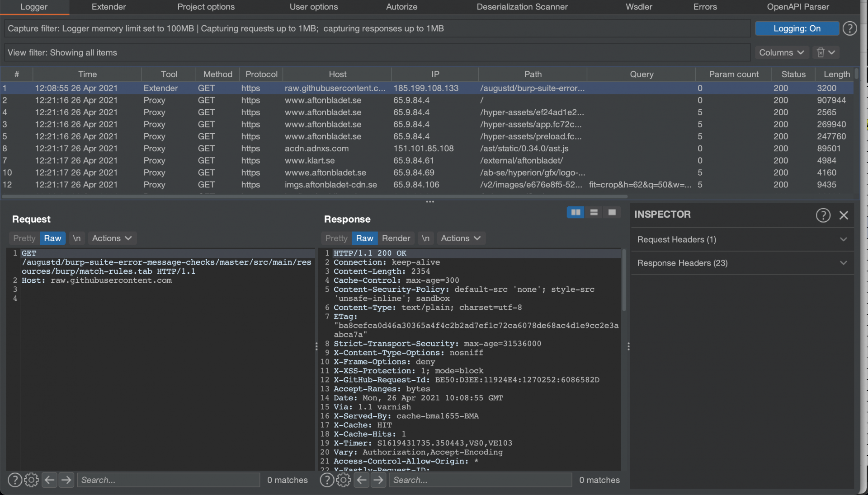The width and height of the screenshot is (868, 495).
Task: Toggle Response newline \n display
Action: click(425, 238)
